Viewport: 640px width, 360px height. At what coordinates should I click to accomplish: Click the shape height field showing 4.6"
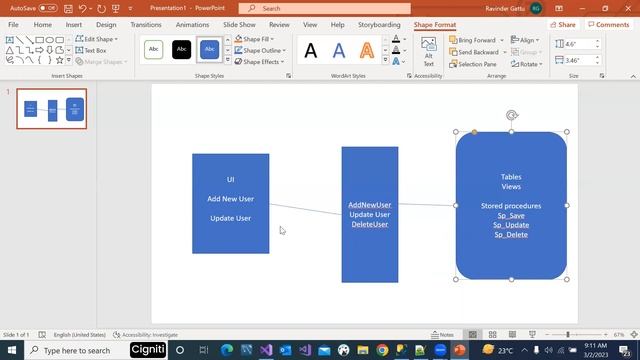[578, 44]
